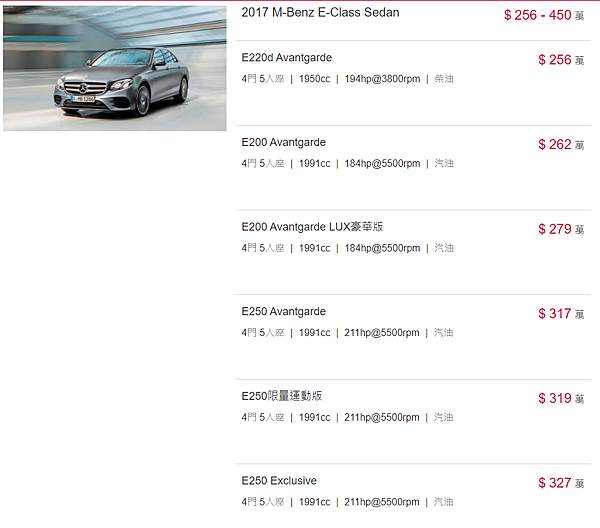Select the $ 256 price of E220d

[561, 60]
